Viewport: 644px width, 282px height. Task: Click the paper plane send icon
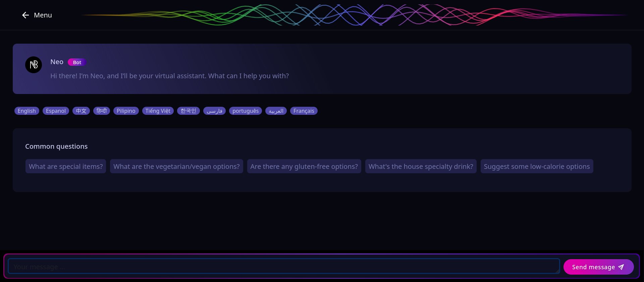tap(621, 267)
